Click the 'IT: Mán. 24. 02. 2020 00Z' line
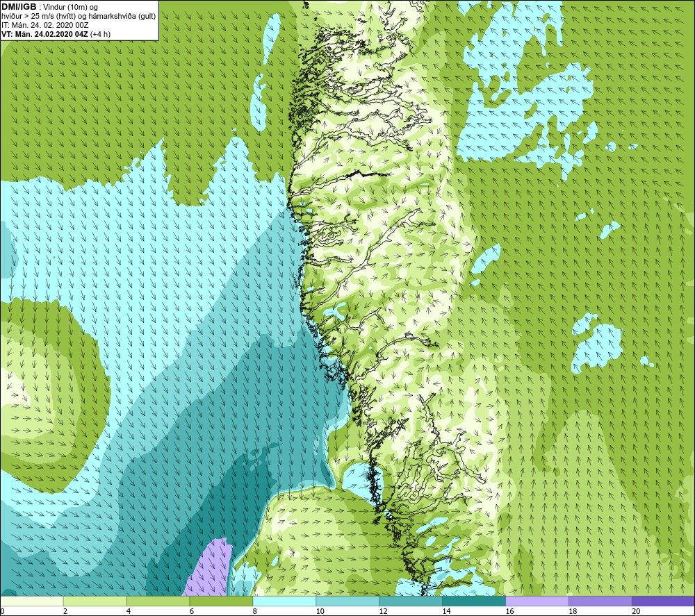 (x=44, y=25)
